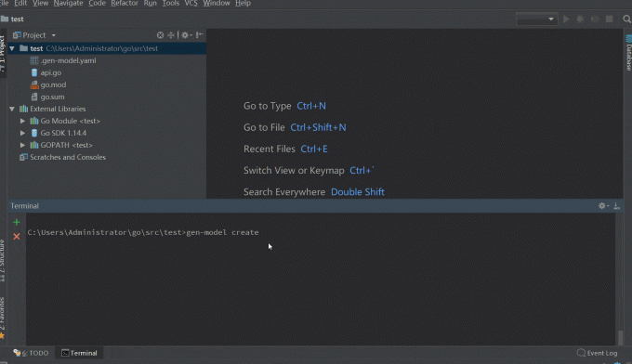Click the go.mod file icon
This screenshot has height=364, width=632.
[34, 84]
